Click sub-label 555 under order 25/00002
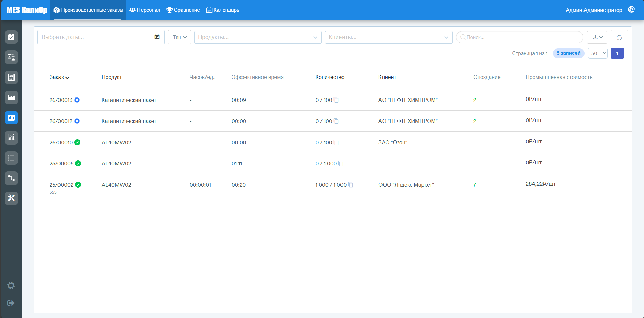The width and height of the screenshot is (644, 318). coord(53,192)
